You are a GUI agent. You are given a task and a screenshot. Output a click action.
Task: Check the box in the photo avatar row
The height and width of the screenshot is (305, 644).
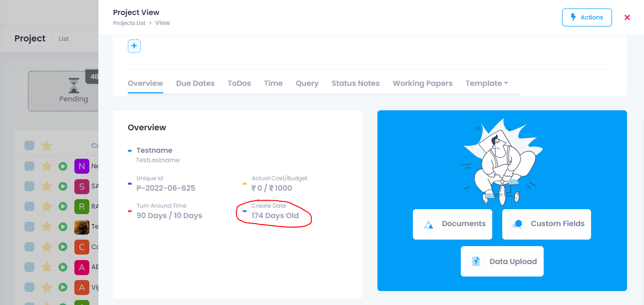point(29,227)
